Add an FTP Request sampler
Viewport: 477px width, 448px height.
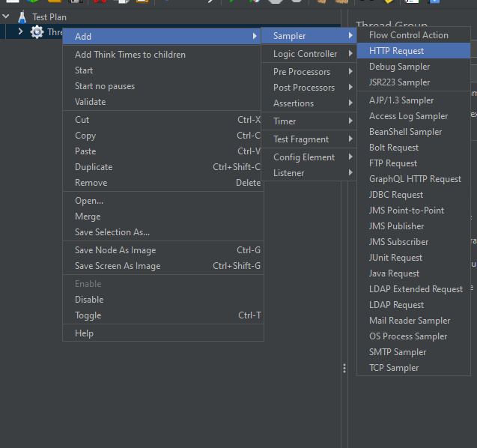click(413, 163)
